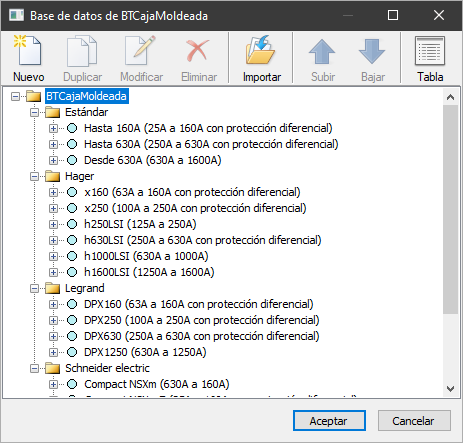
Task: Click the application icon in the title bar
Action: tap(16, 15)
